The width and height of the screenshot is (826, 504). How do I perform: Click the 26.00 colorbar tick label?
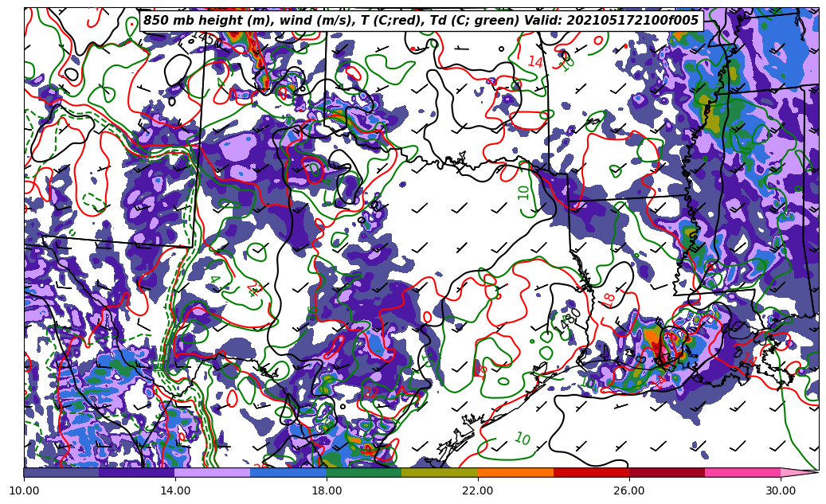pyautogui.click(x=629, y=490)
